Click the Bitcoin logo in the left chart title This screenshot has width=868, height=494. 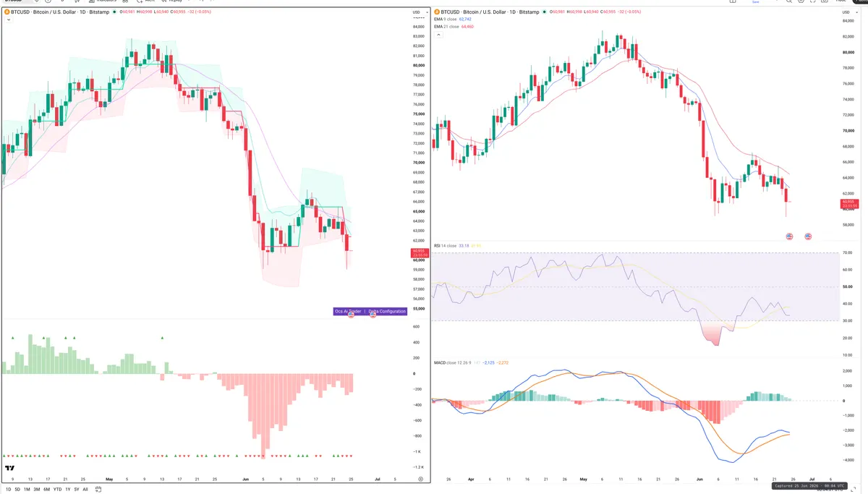[x=6, y=12]
